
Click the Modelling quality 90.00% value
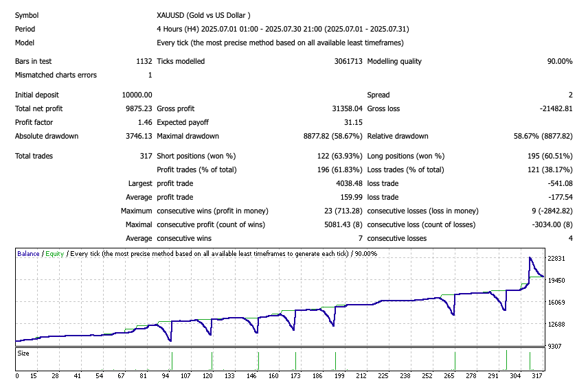coord(559,61)
